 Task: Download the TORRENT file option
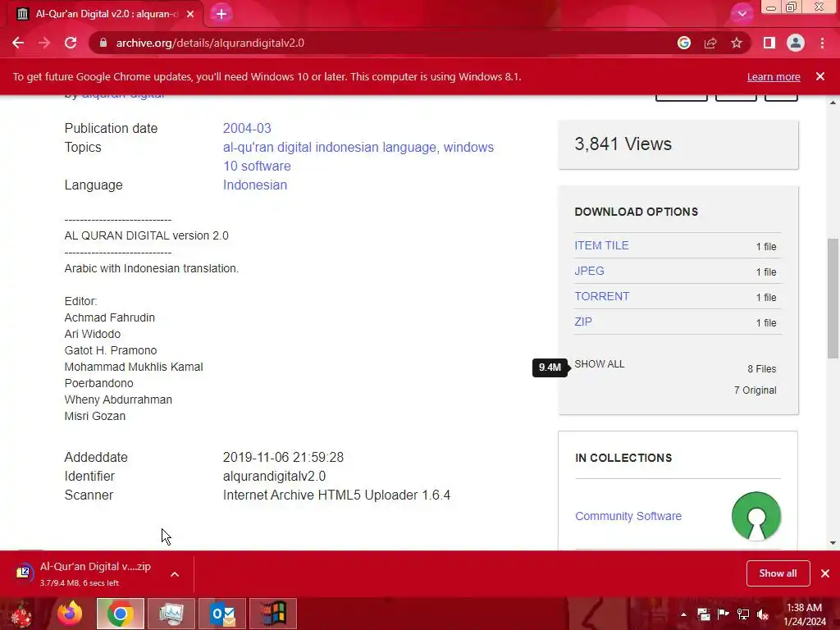pos(601,296)
